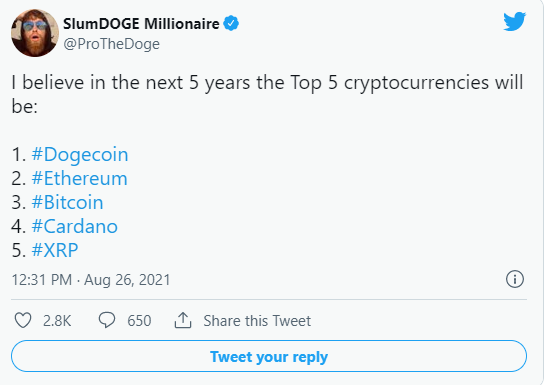Open the #Dogecoin hashtag

click(80, 155)
